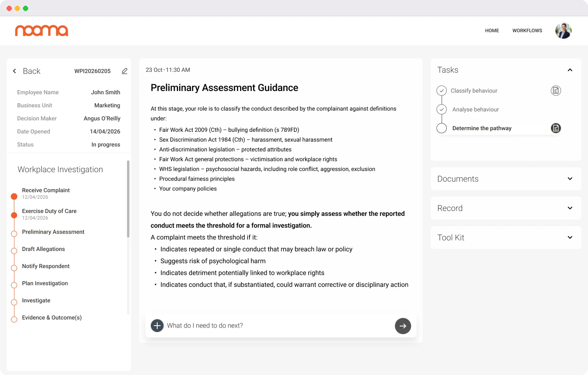Expand the Documents panel
This screenshot has height=375, width=588.
coord(570,179)
